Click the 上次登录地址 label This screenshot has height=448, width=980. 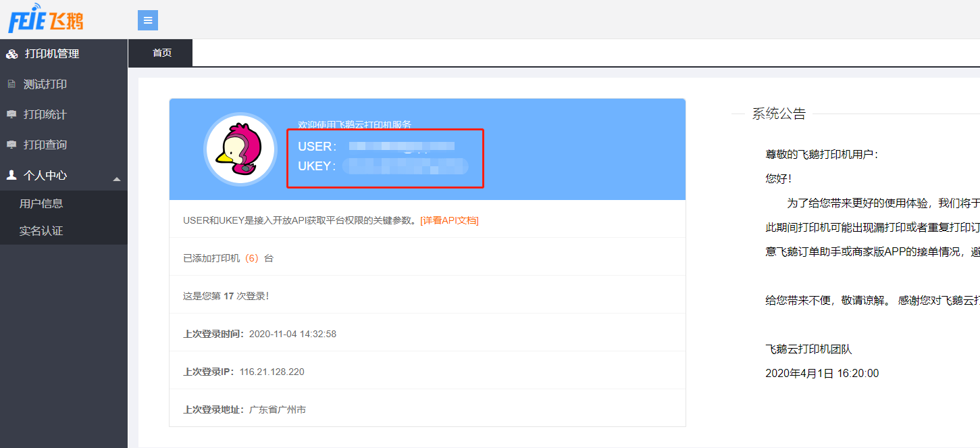coord(214,409)
